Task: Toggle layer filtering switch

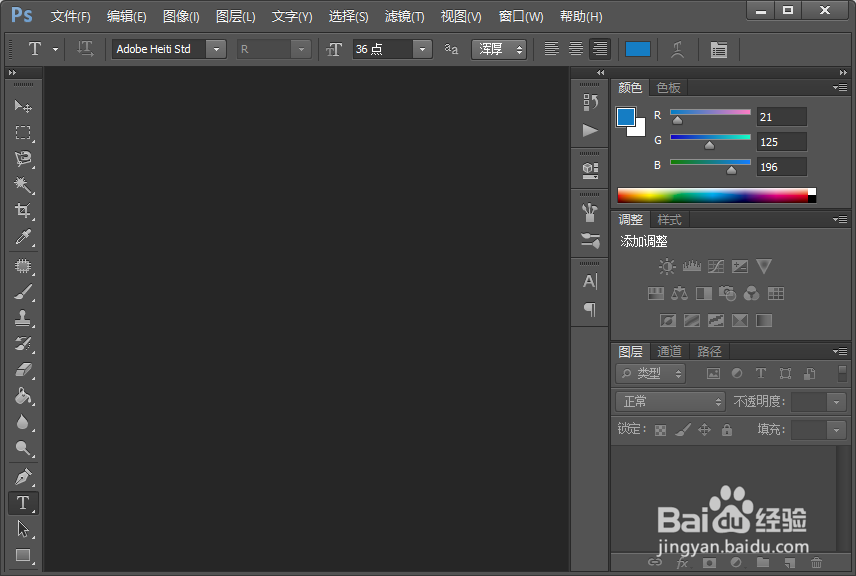Action: [x=842, y=373]
